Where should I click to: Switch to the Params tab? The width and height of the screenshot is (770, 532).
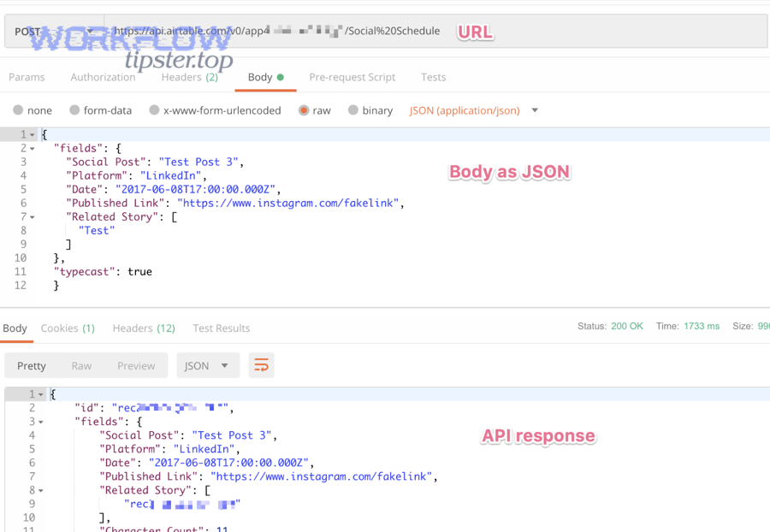tap(27, 77)
